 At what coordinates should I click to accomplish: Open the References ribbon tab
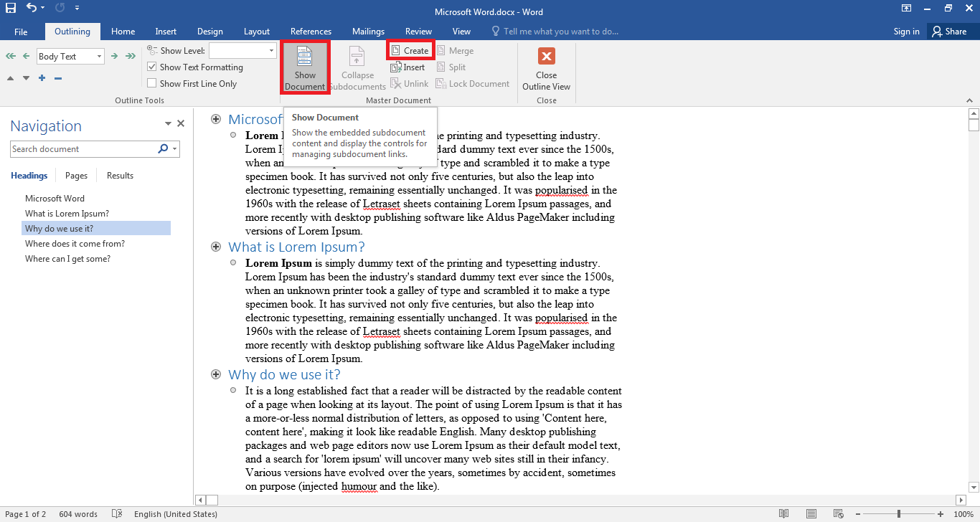tap(311, 31)
